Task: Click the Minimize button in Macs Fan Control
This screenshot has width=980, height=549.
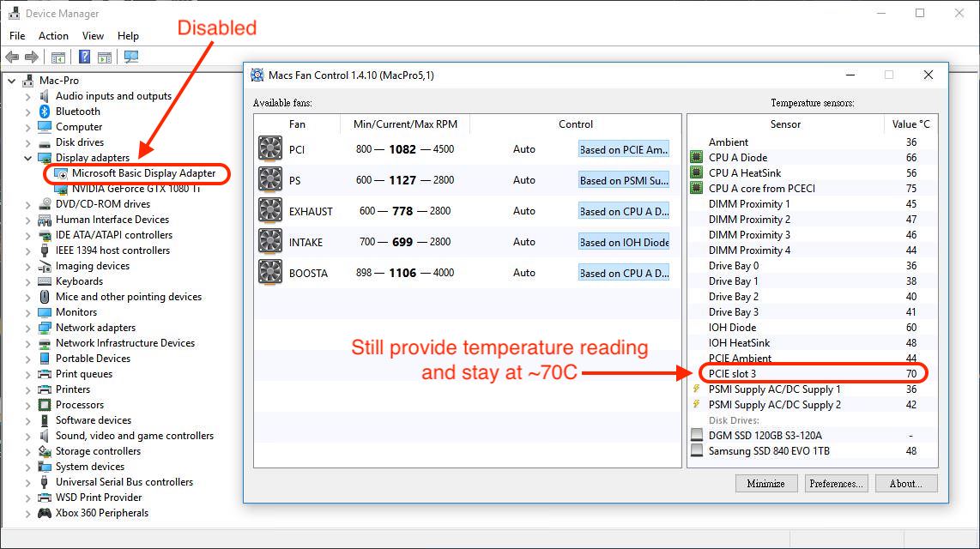Action: coord(765,484)
